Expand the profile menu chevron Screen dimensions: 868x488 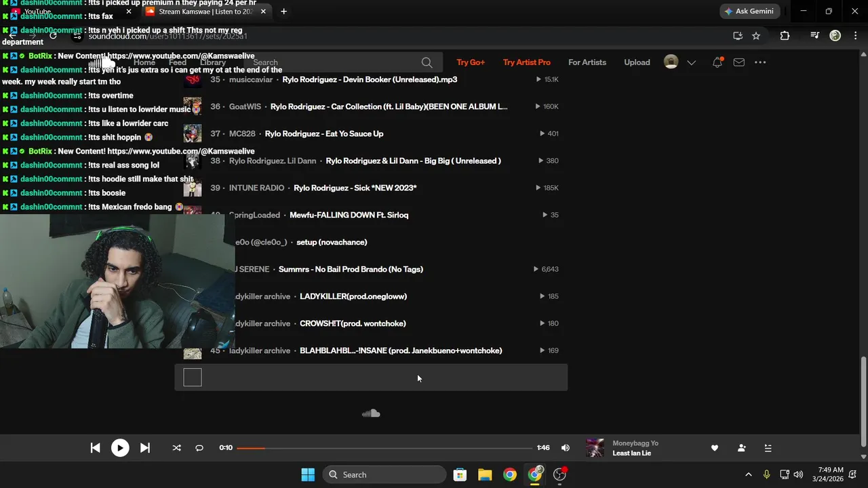pyautogui.click(x=691, y=62)
